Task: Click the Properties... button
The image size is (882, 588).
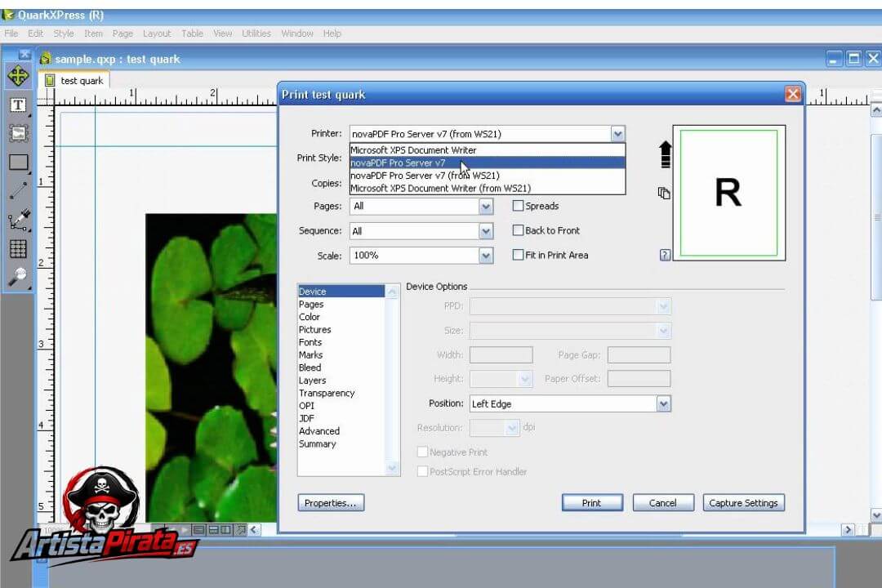Action: pos(331,503)
